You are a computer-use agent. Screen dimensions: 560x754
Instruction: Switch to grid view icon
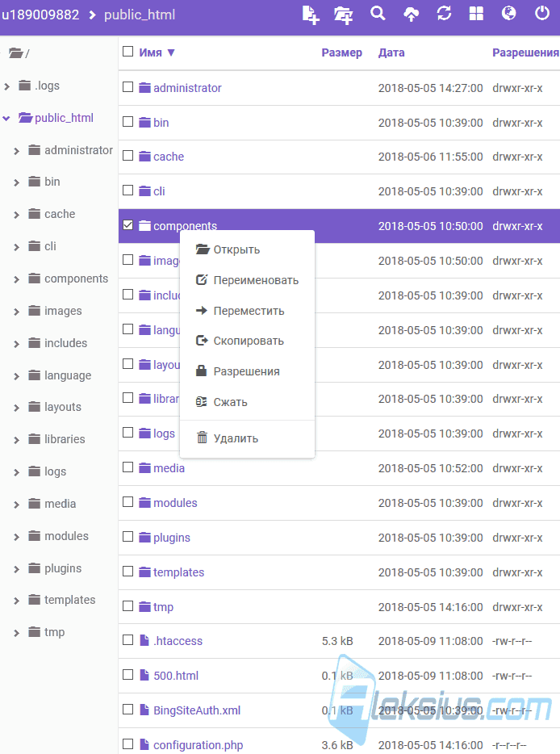pos(476,14)
